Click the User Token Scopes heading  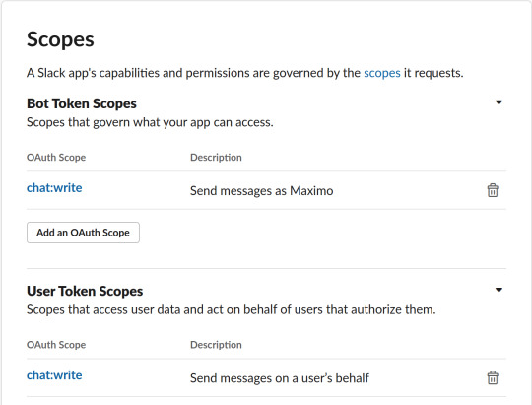tap(85, 291)
